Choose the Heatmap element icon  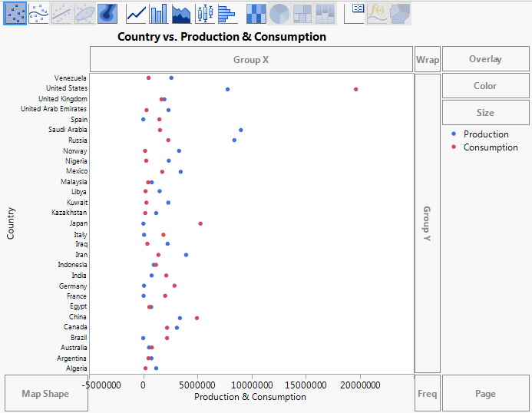point(256,12)
